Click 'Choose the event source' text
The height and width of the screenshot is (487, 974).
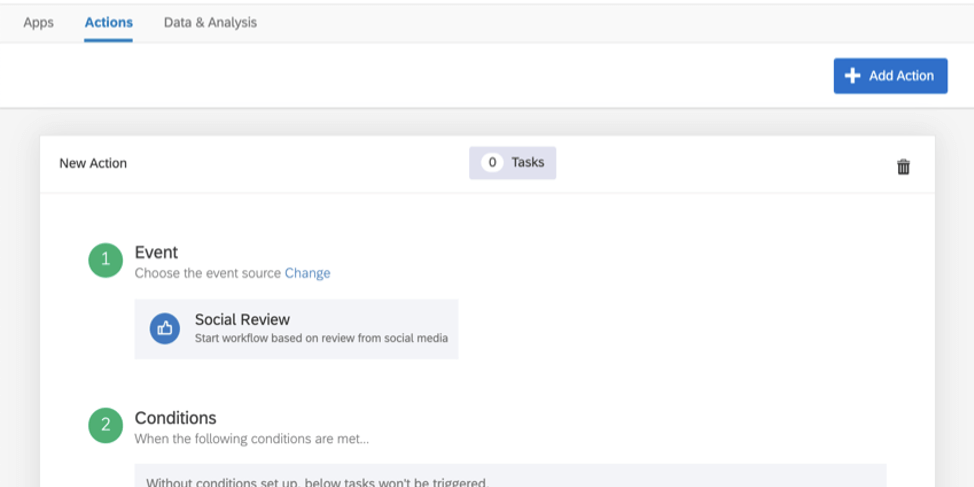pyautogui.click(x=208, y=273)
